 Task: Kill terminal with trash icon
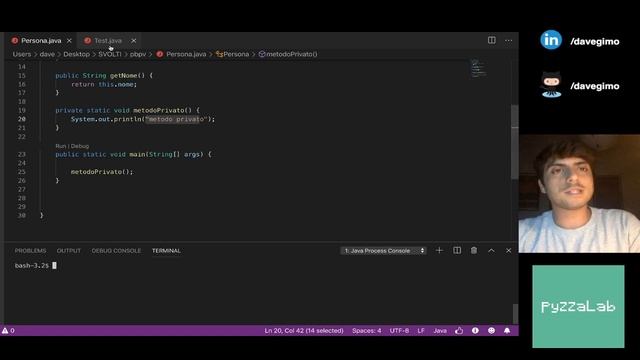tap(474, 250)
